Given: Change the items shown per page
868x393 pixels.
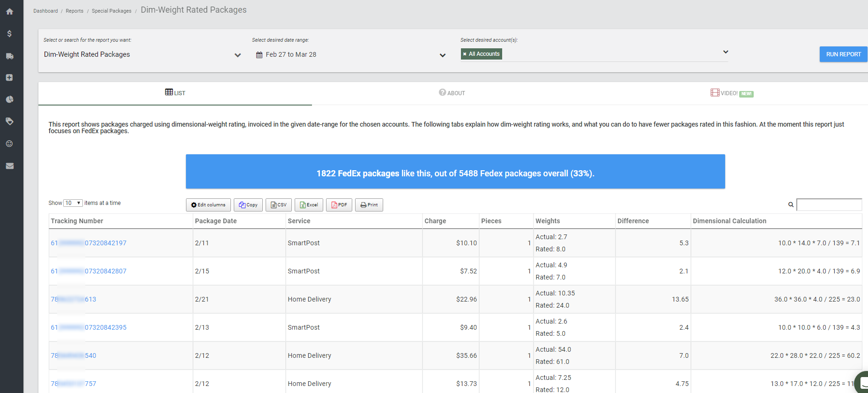Looking at the screenshot, I should 73,203.
